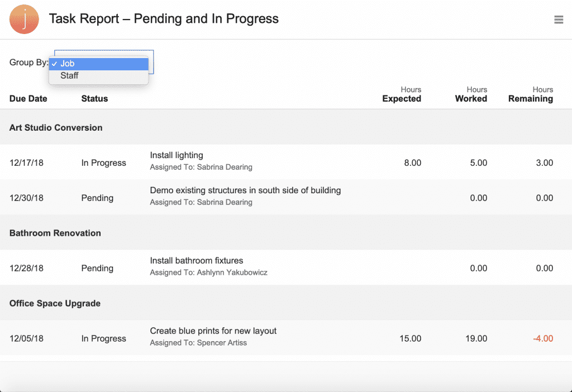Select the Bathroom Renovation group header
This screenshot has height=392, width=572.
pyautogui.click(x=54, y=233)
